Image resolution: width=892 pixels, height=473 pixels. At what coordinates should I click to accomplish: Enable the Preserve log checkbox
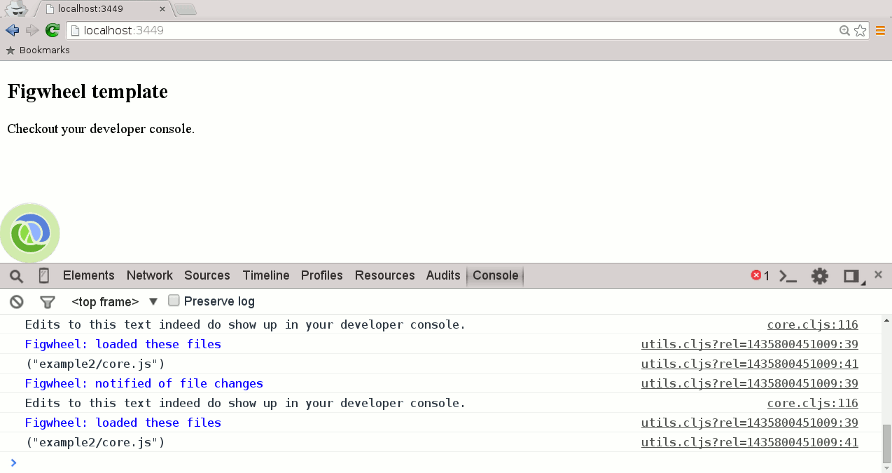click(x=174, y=301)
